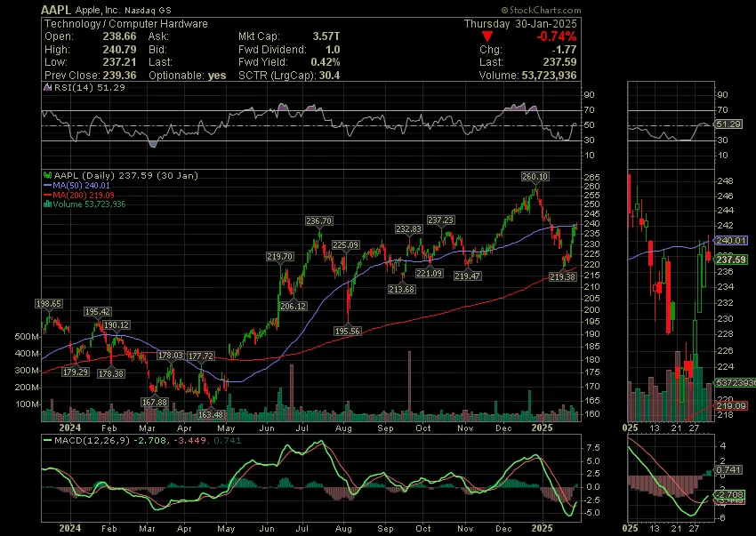756x536 pixels.
Task: Click the 213.68 price label
Action: click(x=402, y=289)
